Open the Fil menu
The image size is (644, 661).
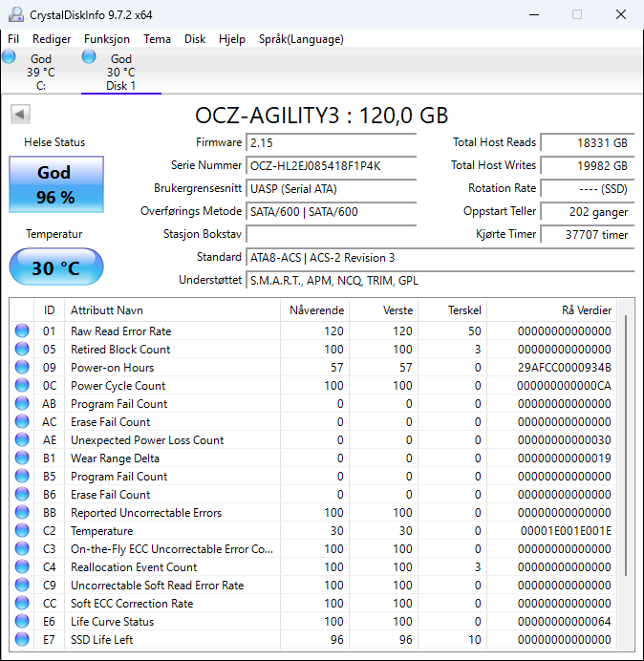tap(13, 39)
